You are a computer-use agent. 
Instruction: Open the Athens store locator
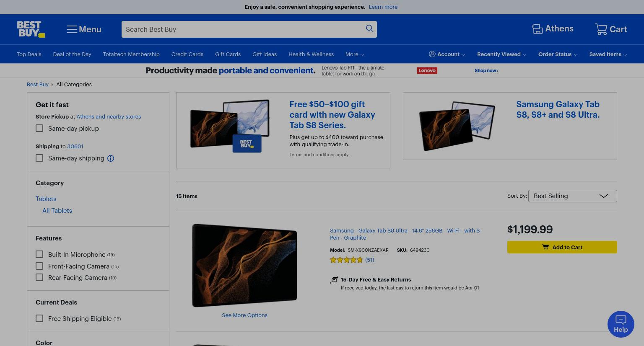click(553, 29)
